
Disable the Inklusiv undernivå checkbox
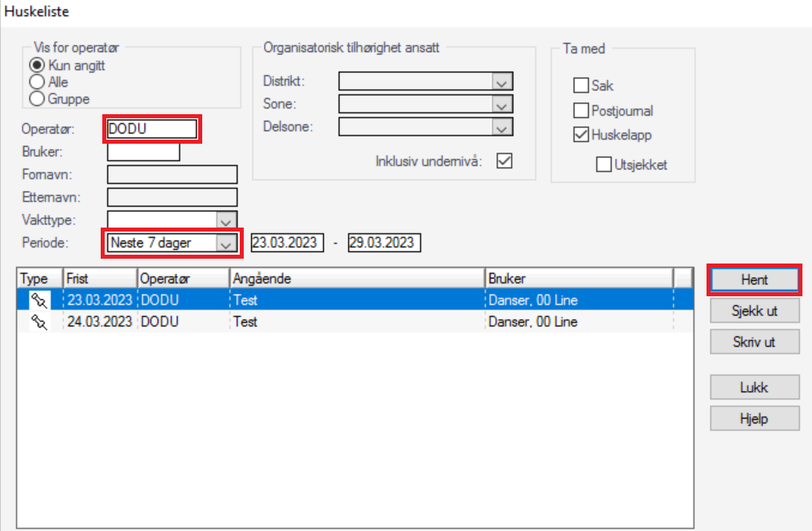[x=504, y=160]
